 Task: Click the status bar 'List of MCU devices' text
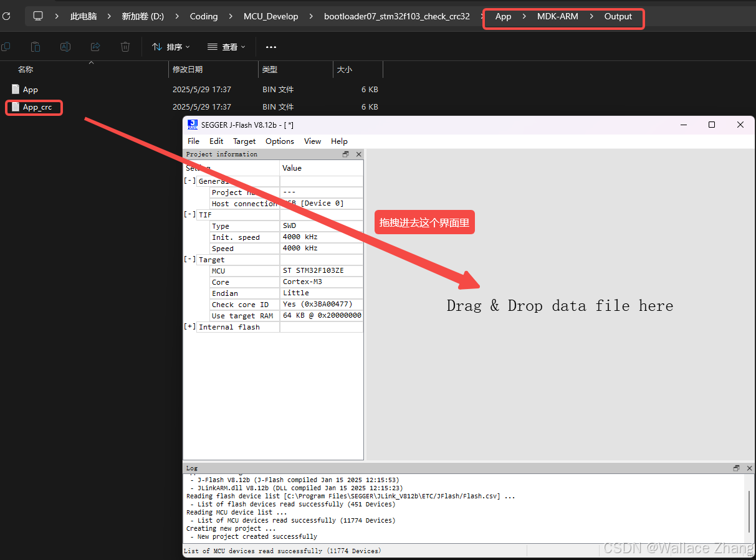tap(282, 551)
